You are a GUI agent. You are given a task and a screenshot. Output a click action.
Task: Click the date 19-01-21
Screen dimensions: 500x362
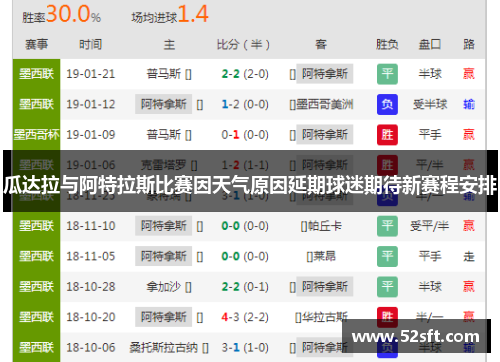click(x=91, y=74)
